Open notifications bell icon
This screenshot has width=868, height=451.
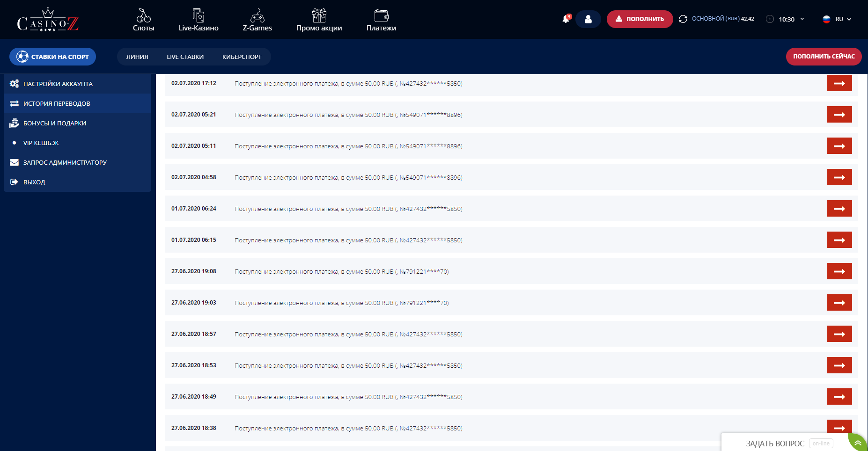pyautogui.click(x=566, y=19)
